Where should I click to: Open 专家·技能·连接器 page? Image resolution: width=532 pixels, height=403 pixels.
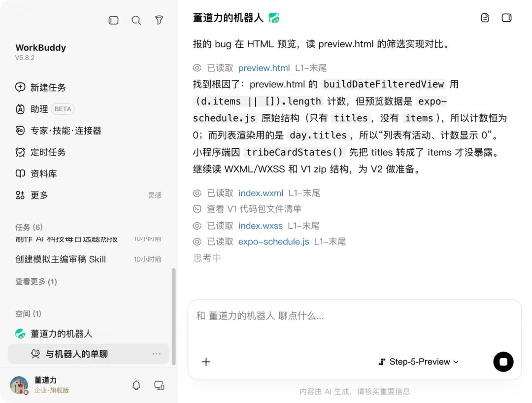click(x=58, y=131)
